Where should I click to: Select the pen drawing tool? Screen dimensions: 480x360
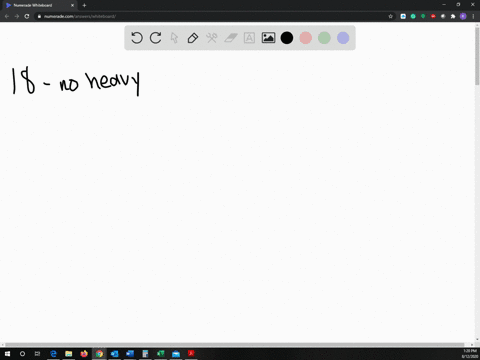pos(193,38)
